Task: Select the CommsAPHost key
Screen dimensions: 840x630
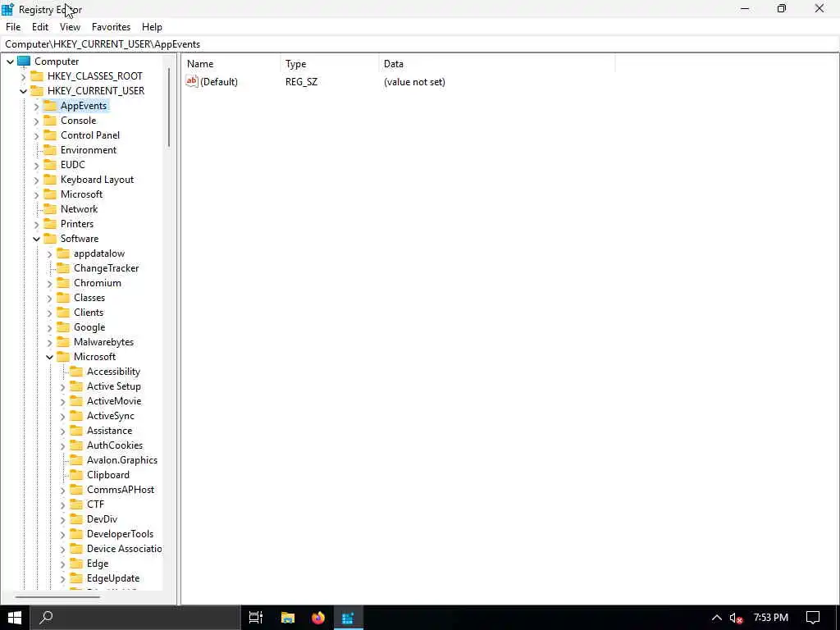Action: 121,489
